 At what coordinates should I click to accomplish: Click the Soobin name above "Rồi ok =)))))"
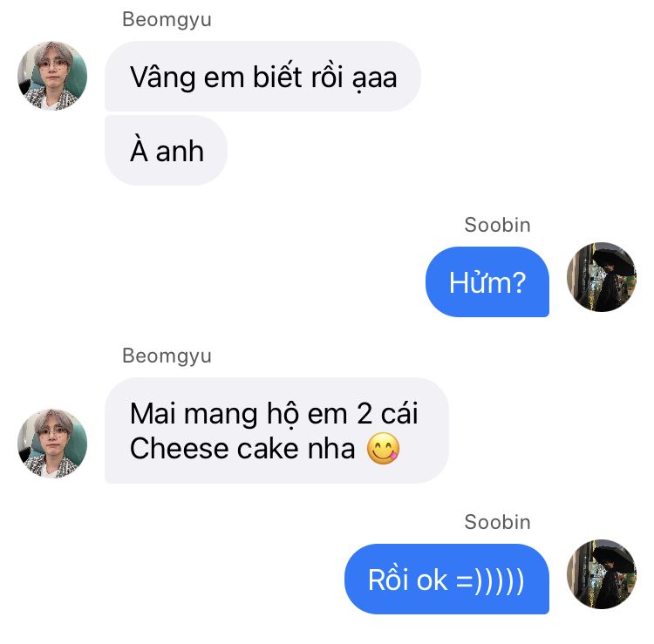tap(497, 522)
